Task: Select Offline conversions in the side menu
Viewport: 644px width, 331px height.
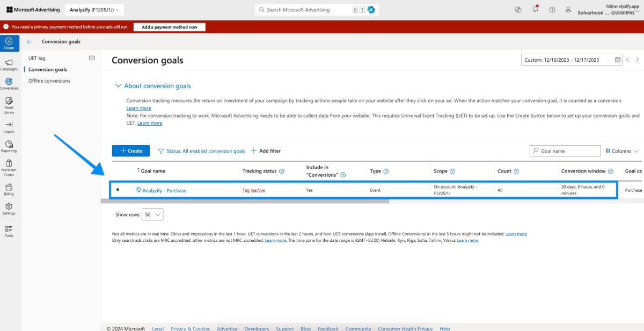Action: [49, 81]
